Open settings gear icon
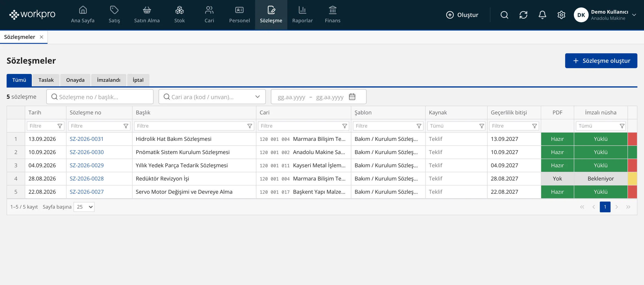Viewport: 644px width, 285px height. coord(561,15)
